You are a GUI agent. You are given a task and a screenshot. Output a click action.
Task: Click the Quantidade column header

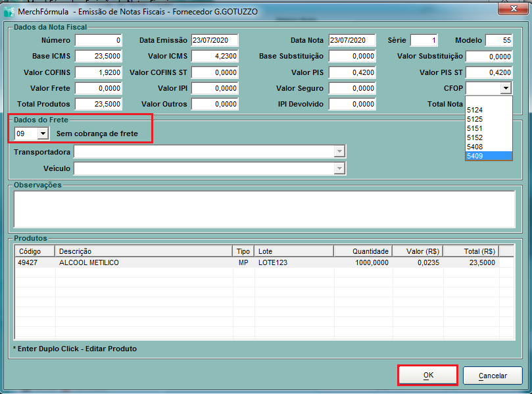pos(363,251)
